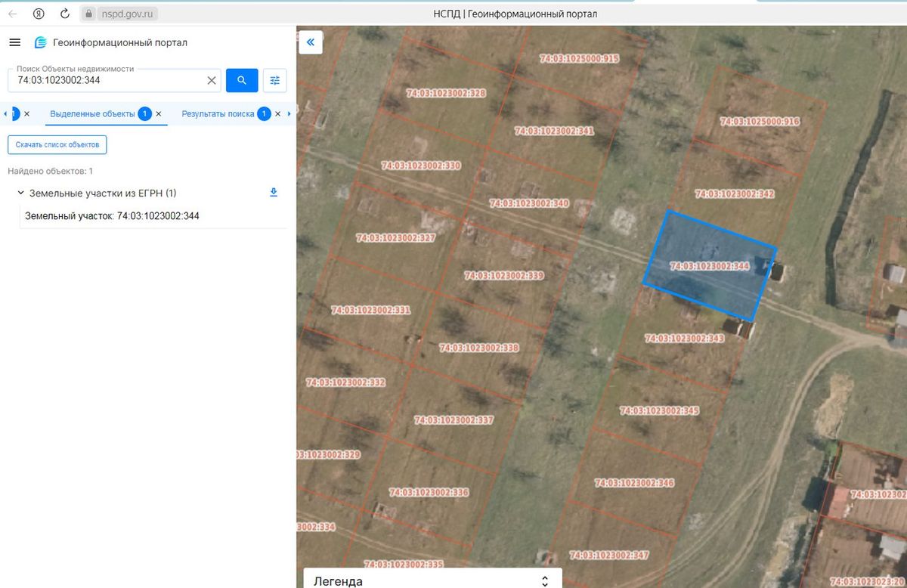Close the Результаты поиска tab
This screenshot has height=588, width=907.
coord(277,114)
